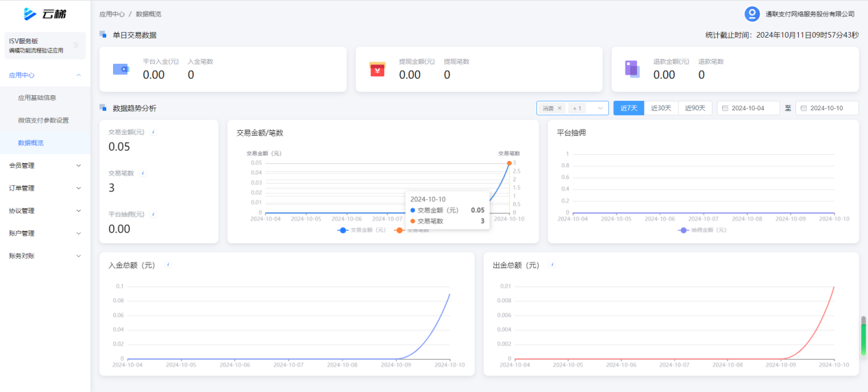The width and height of the screenshot is (868, 392).
Task: Click the end date field 2024-10-10
Action: (827, 108)
